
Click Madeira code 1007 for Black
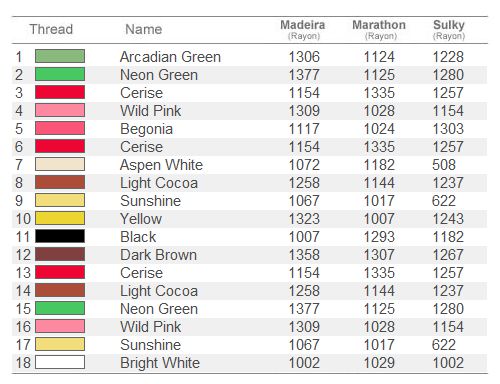coord(304,237)
